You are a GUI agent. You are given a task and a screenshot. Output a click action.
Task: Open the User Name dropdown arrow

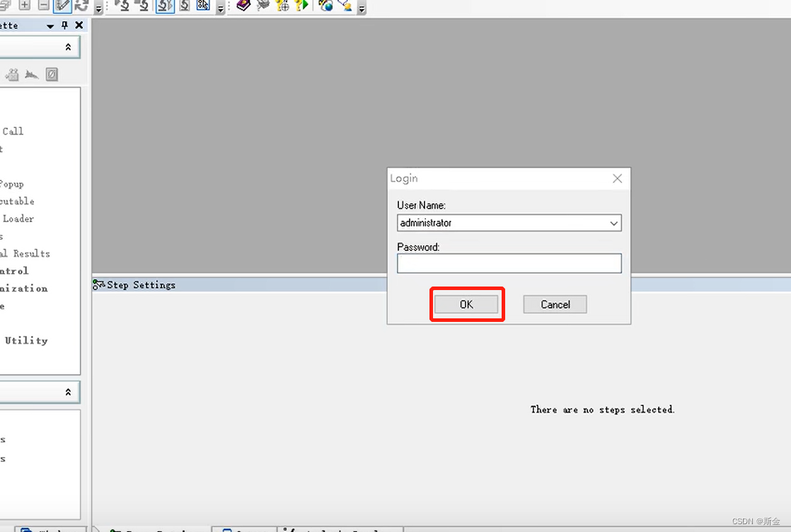pos(613,223)
